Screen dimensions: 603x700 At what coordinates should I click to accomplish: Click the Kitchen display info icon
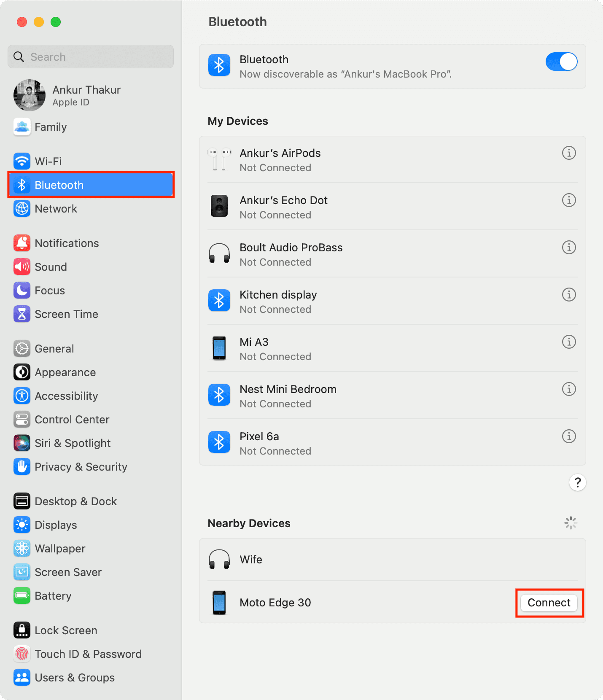point(569,295)
